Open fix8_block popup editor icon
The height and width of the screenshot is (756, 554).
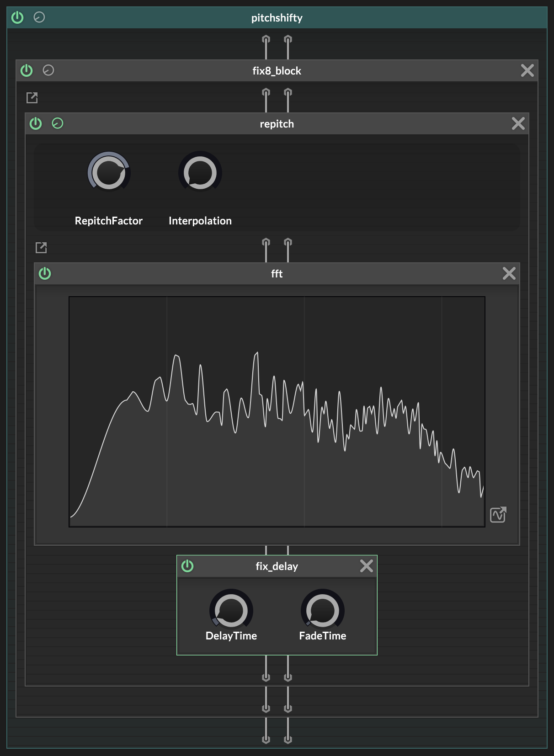[32, 97]
